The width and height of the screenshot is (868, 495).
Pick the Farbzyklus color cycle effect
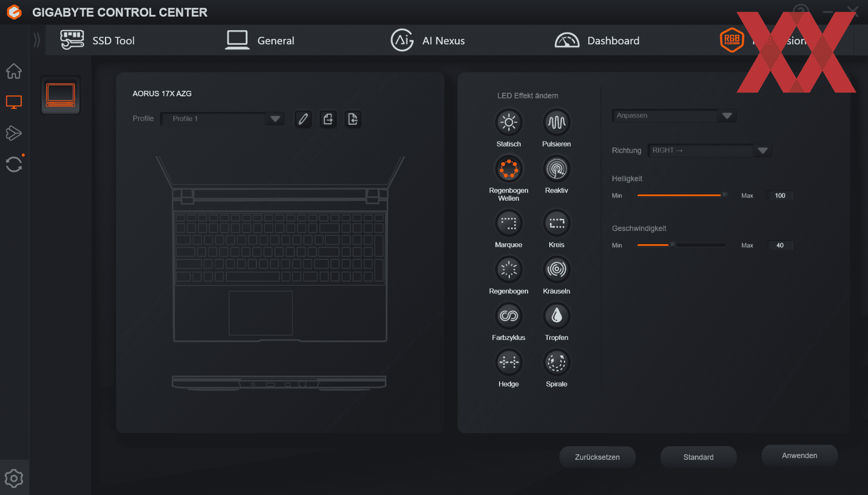click(509, 316)
